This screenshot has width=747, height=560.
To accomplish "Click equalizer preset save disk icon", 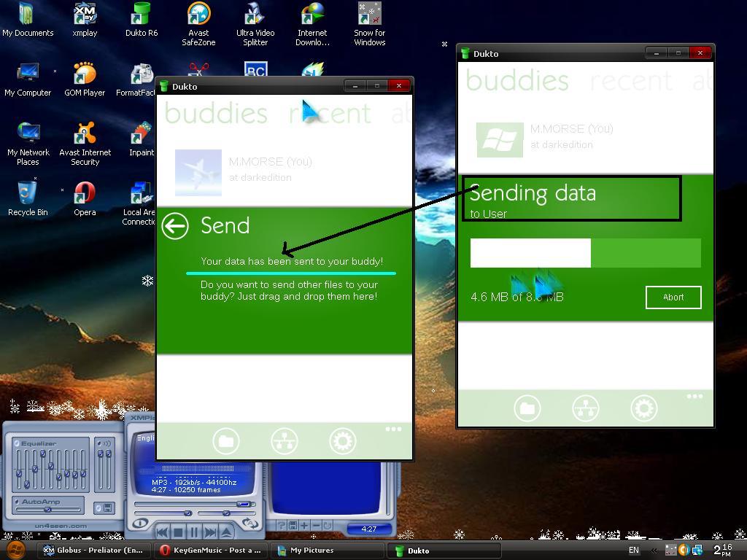I will [x=108, y=508].
